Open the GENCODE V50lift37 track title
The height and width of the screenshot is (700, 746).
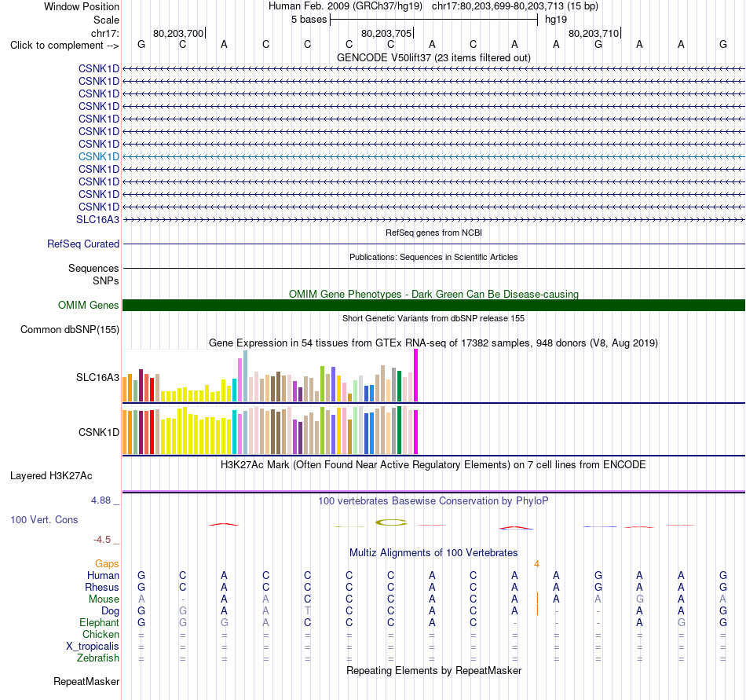(x=433, y=57)
